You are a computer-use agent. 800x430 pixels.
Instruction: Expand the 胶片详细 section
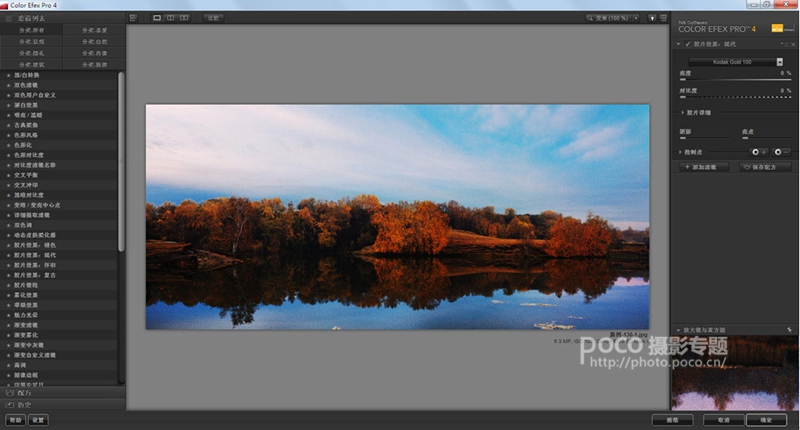682,112
